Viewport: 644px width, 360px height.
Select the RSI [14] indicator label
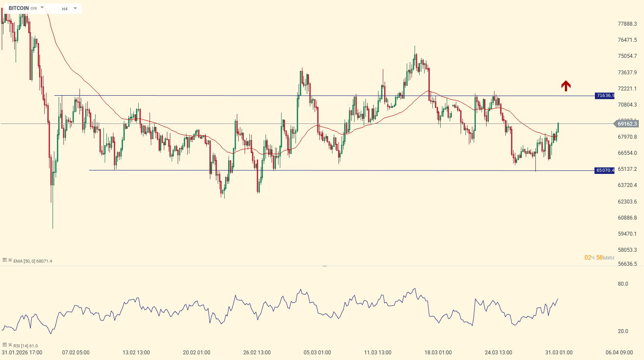coord(25,346)
